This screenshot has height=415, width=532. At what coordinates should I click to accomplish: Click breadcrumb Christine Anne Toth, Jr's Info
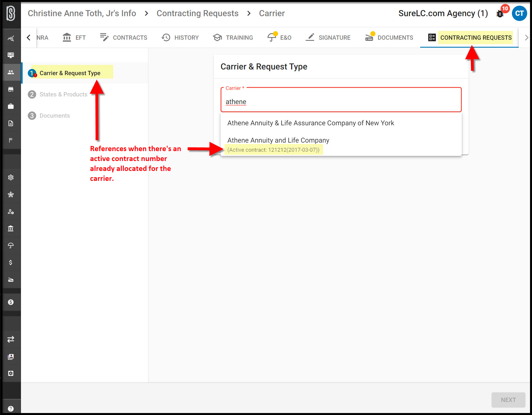tap(82, 13)
